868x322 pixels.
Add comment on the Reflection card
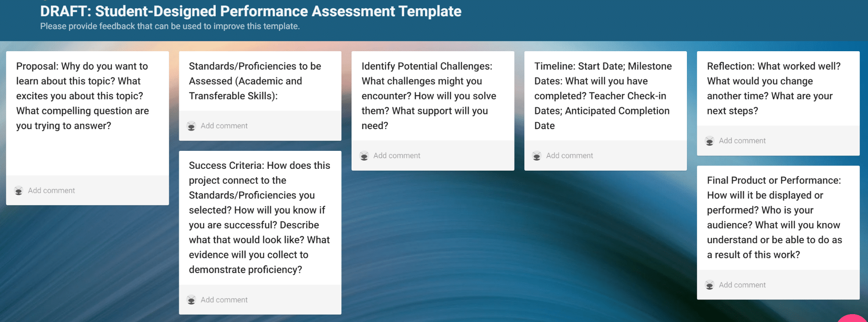point(742,141)
